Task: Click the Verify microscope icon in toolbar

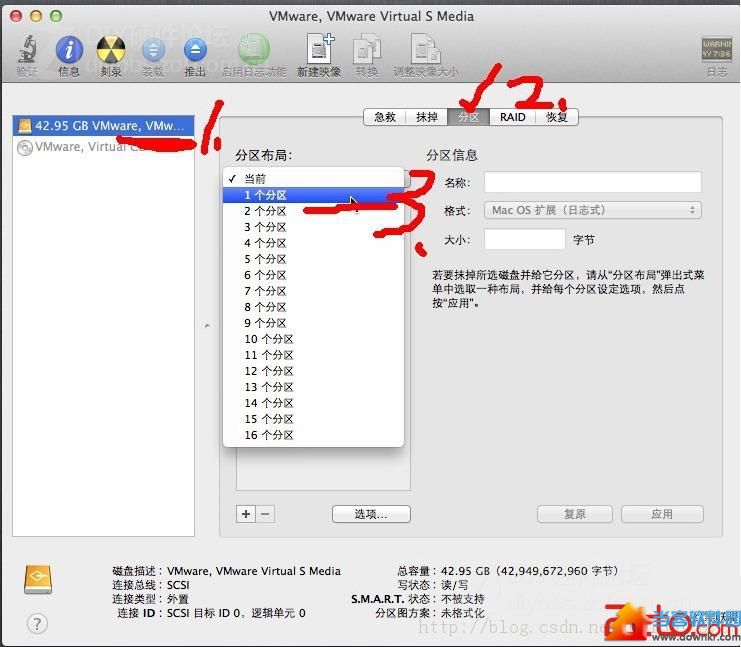Action: point(27,50)
